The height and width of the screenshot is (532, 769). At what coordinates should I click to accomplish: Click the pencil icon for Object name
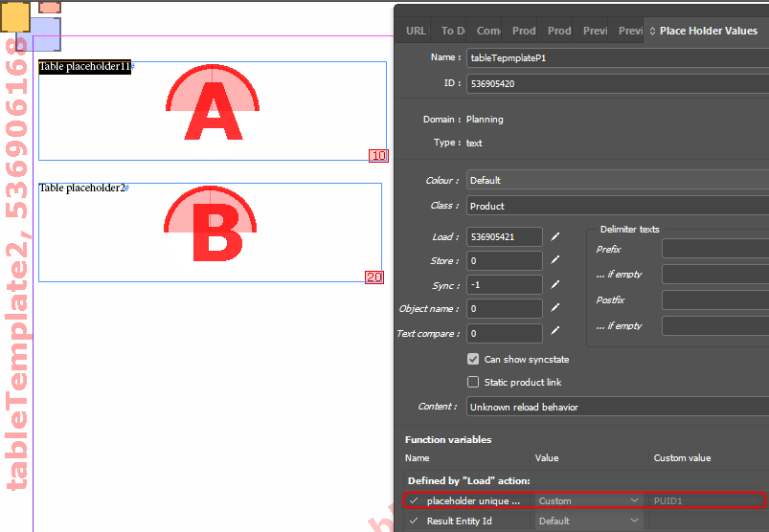coord(555,308)
